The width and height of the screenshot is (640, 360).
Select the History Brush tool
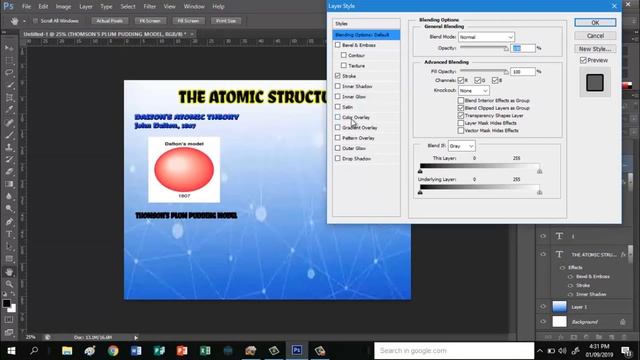coord(9,160)
